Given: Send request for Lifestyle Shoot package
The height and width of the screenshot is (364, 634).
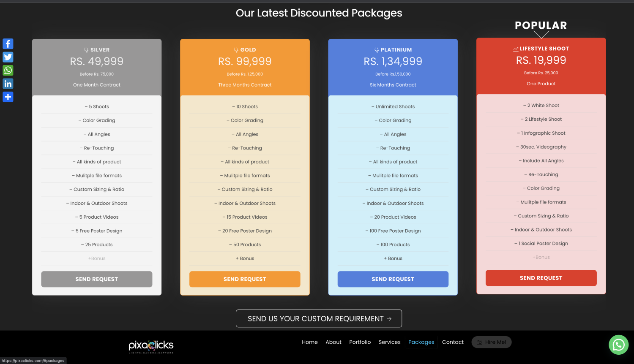Looking at the screenshot, I should (x=541, y=278).
